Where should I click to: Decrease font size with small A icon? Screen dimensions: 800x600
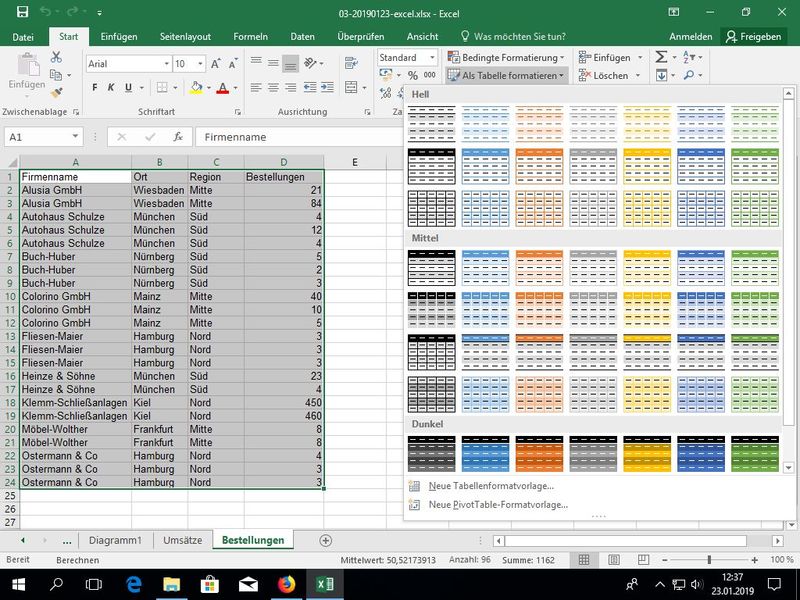233,64
